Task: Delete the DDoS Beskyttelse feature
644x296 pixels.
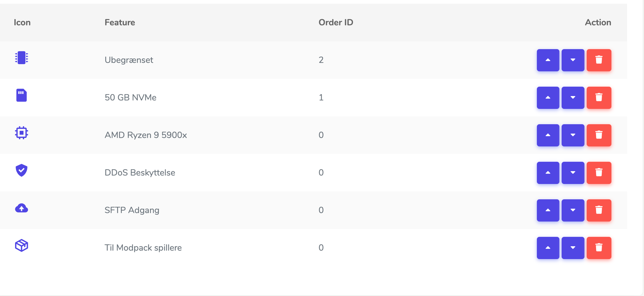Action: (x=599, y=173)
